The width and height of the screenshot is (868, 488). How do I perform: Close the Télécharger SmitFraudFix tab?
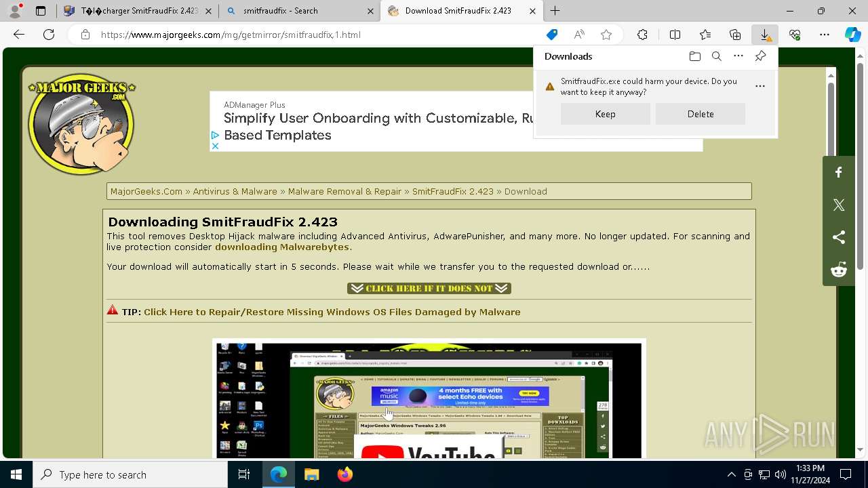click(x=208, y=11)
